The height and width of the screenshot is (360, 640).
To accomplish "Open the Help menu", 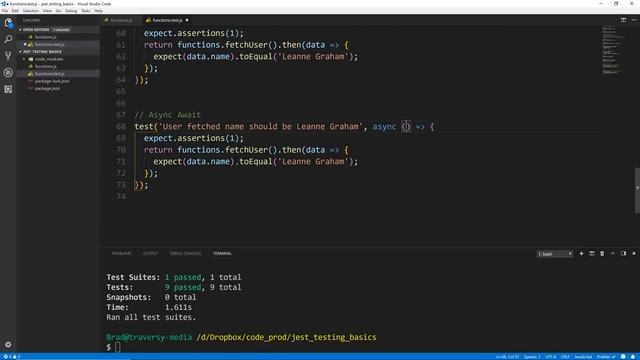I will (x=98, y=11).
